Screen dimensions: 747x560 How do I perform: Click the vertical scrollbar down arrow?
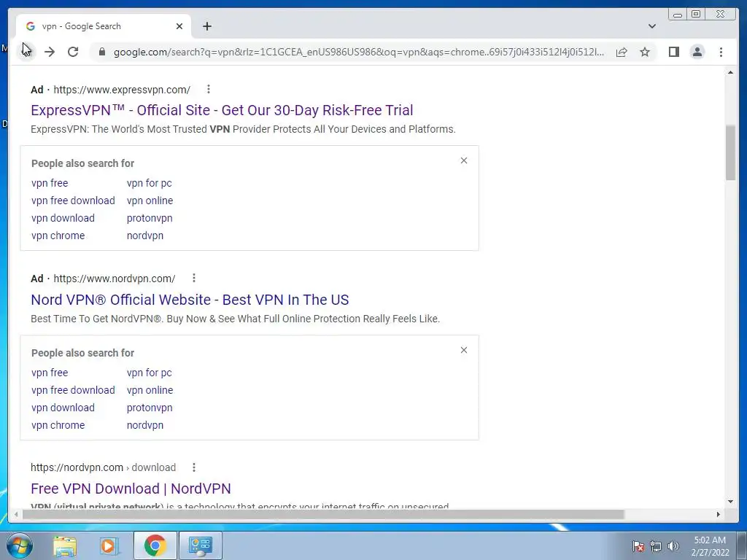730,501
